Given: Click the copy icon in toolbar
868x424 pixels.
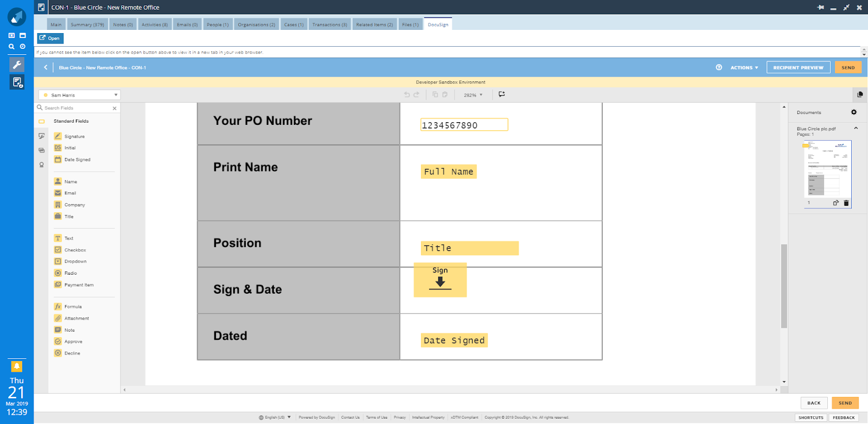Looking at the screenshot, I should click(435, 94).
